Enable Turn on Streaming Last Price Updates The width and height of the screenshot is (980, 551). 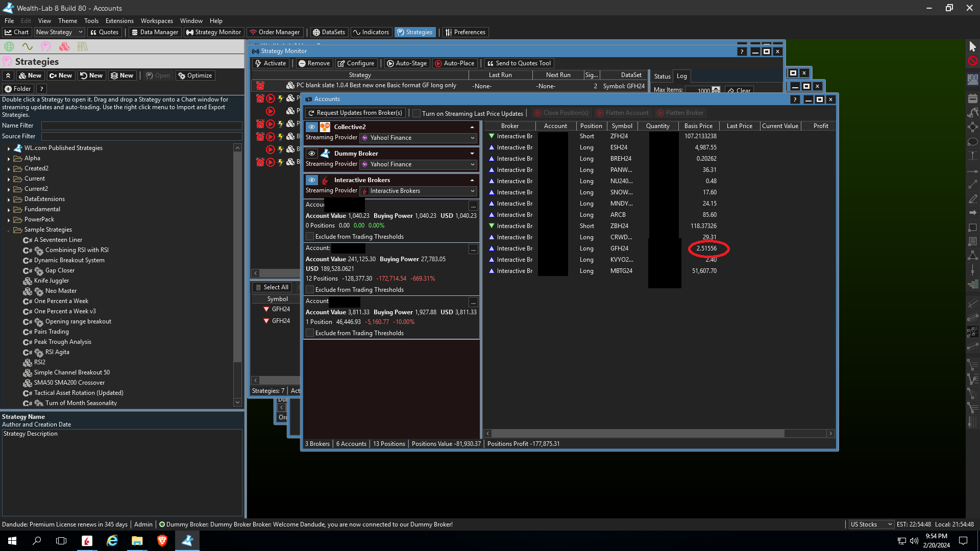[x=416, y=113]
